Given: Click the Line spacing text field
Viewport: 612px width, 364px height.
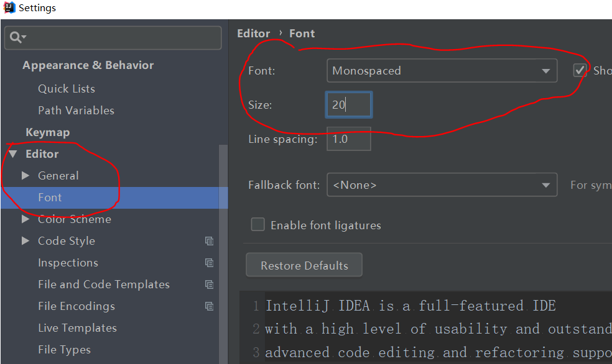Looking at the screenshot, I should 349,139.
